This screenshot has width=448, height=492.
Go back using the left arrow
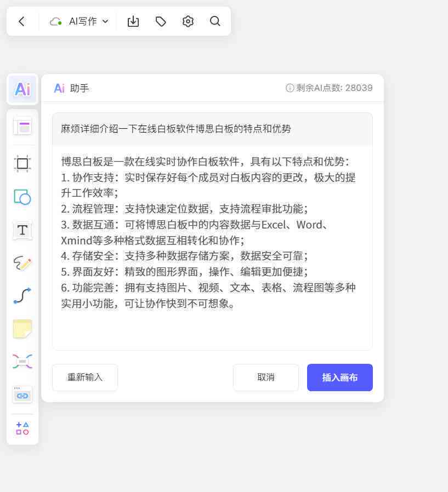click(22, 21)
